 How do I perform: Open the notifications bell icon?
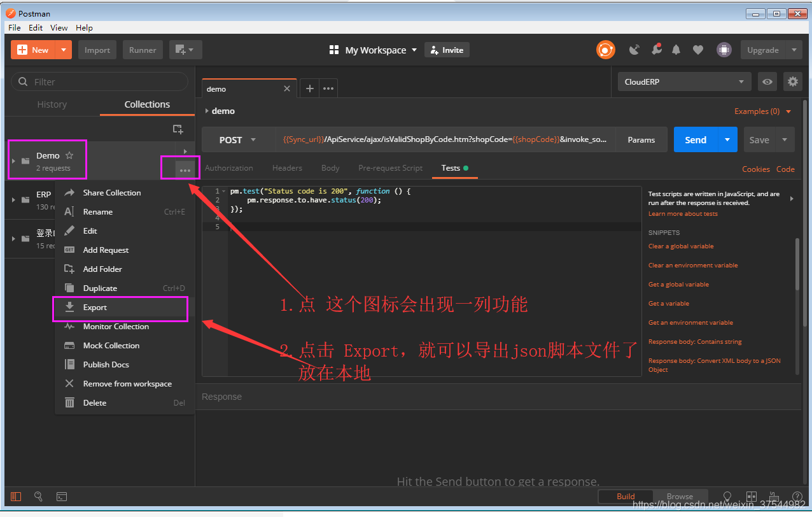click(x=676, y=50)
